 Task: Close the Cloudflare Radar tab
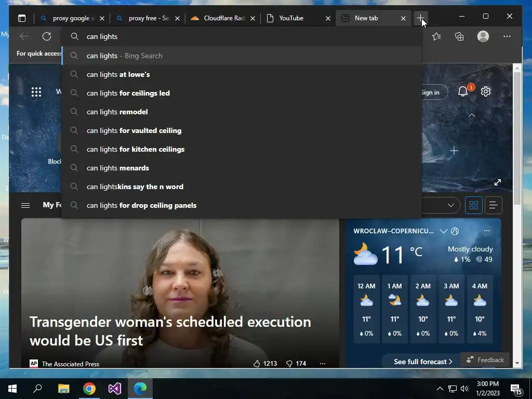tap(253, 18)
